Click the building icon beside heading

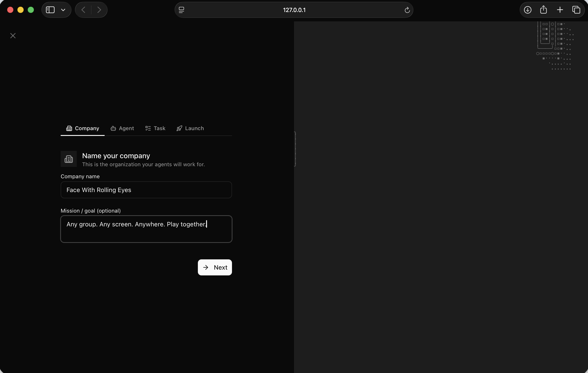[x=69, y=159]
